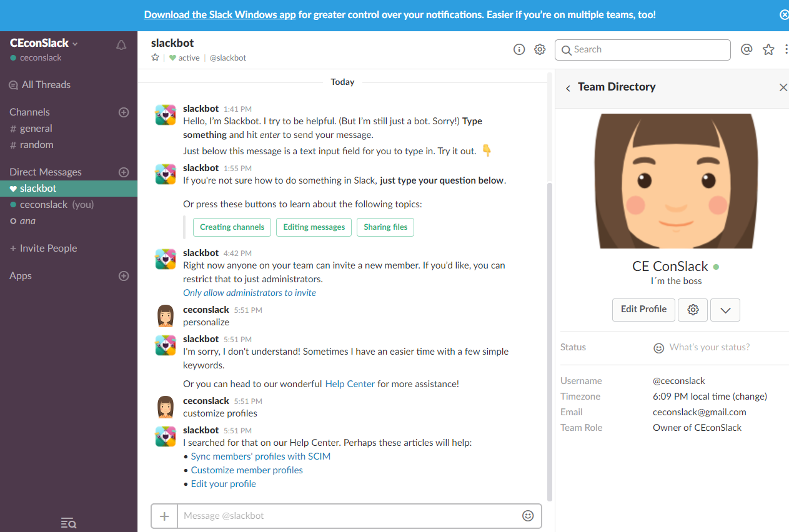The height and width of the screenshot is (532, 789).
Task: Focus the Search field
Action: (x=643, y=50)
